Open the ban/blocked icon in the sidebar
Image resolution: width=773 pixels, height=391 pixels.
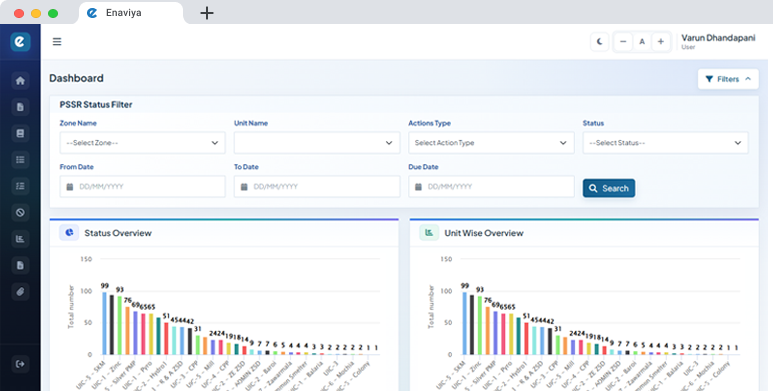click(x=20, y=213)
